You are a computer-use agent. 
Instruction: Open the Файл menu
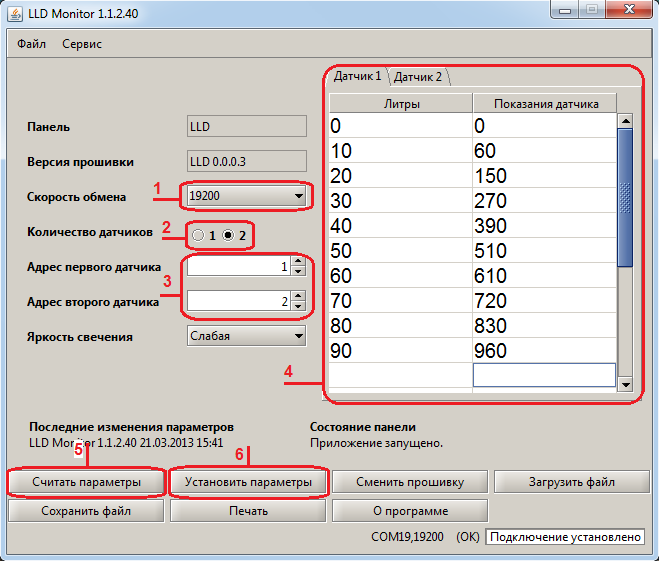coord(31,44)
